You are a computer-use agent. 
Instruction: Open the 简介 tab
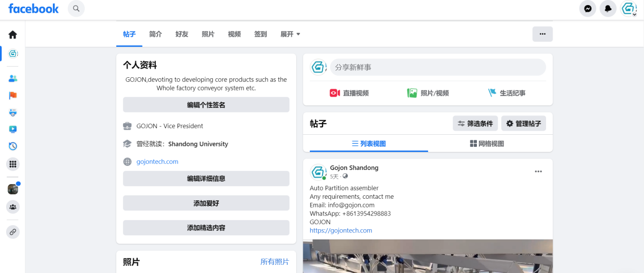(x=155, y=34)
